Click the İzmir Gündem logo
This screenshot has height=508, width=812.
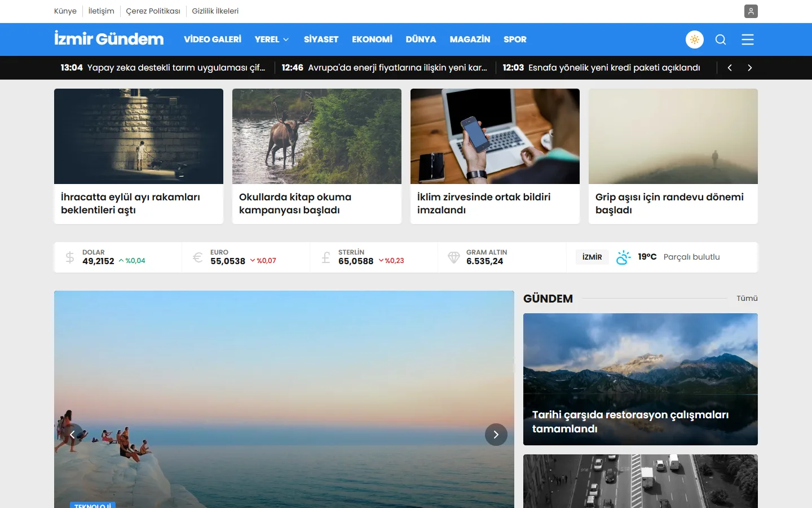(x=109, y=38)
